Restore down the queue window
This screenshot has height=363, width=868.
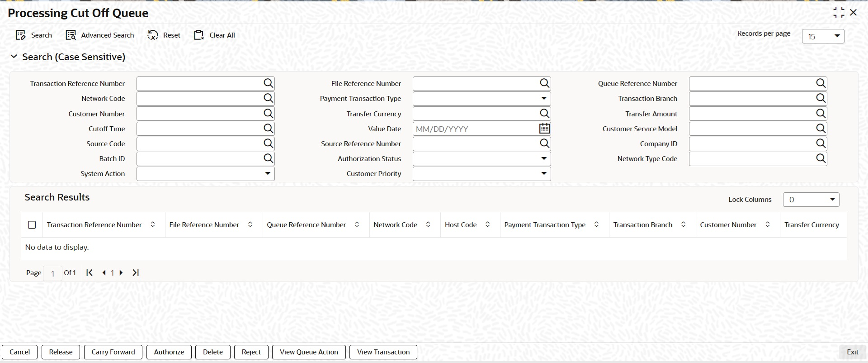click(839, 13)
